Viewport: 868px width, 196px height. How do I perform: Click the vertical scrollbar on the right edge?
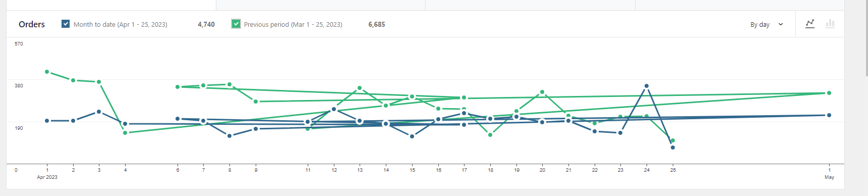(x=866, y=38)
